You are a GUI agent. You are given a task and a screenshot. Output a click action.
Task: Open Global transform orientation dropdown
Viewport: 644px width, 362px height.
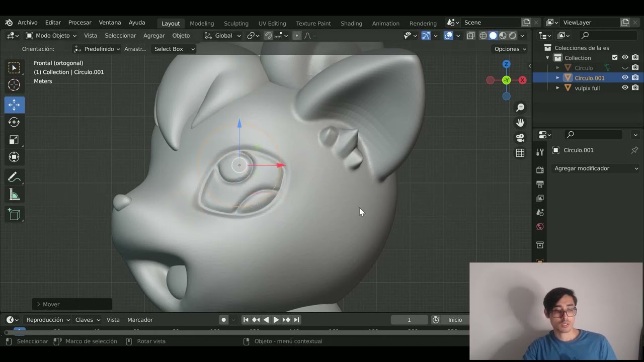[x=223, y=36]
